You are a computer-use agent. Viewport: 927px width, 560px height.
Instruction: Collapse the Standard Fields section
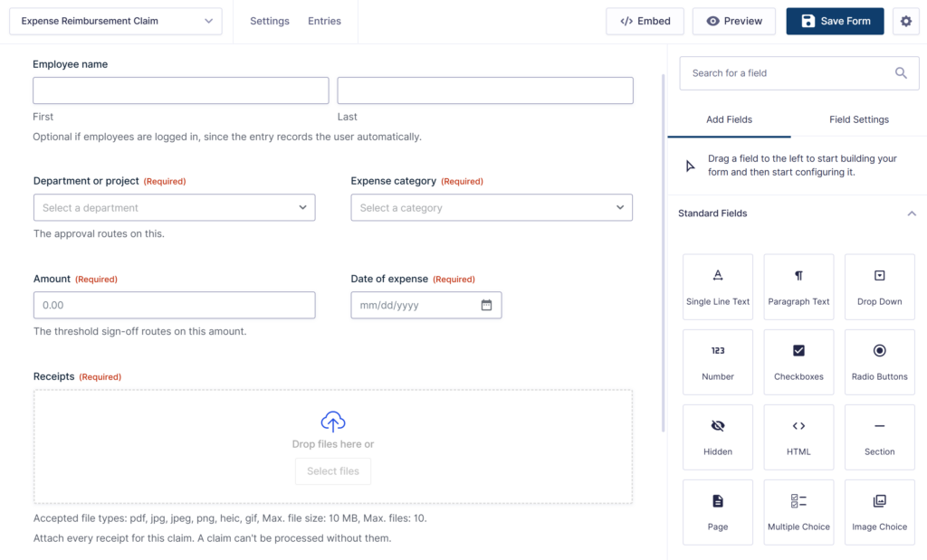tap(912, 214)
